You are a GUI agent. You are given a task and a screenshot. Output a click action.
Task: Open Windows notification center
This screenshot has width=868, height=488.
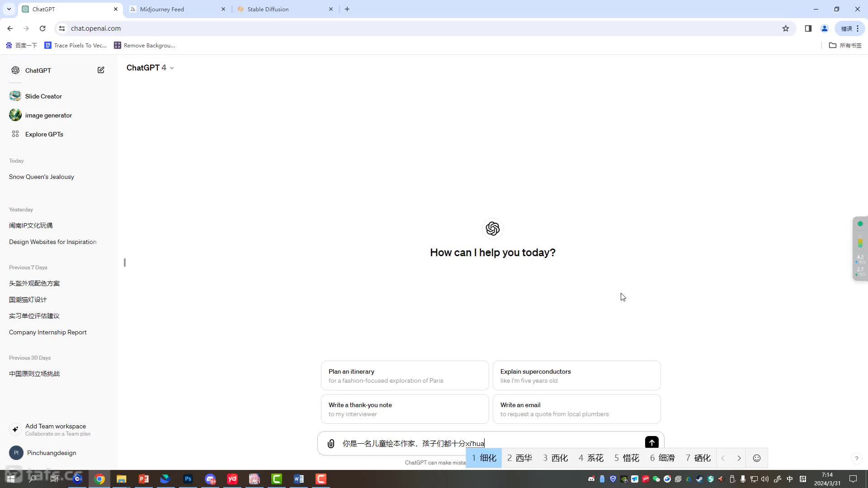click(853, 479)
